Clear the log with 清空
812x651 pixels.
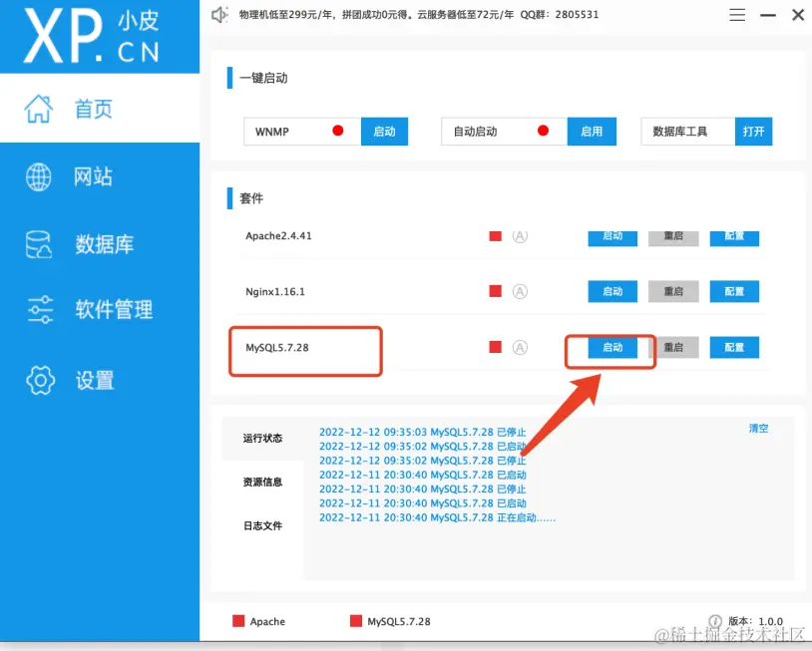click(x=759, y=429)
